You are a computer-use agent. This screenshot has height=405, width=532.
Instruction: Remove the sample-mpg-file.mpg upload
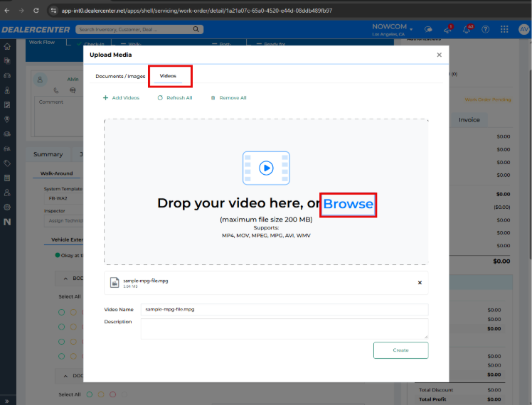pyautogui.click(x=420, y=283)
